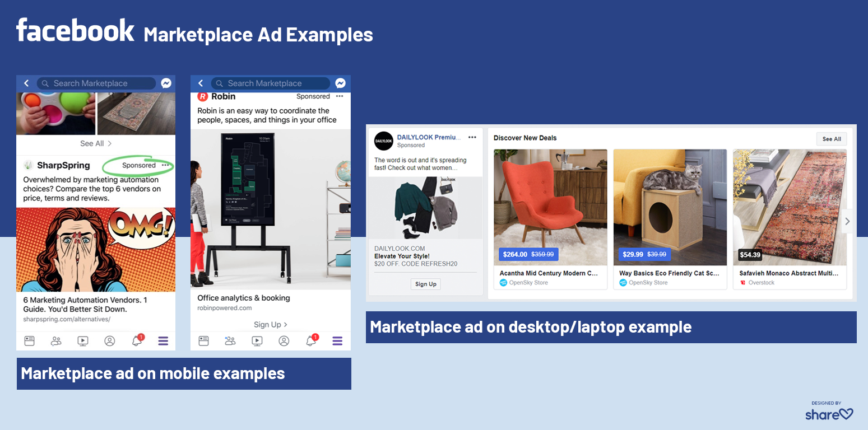
Task: Click fidget toy thumbnail in SharpSpring screenshot
Action: click(55, 114)
